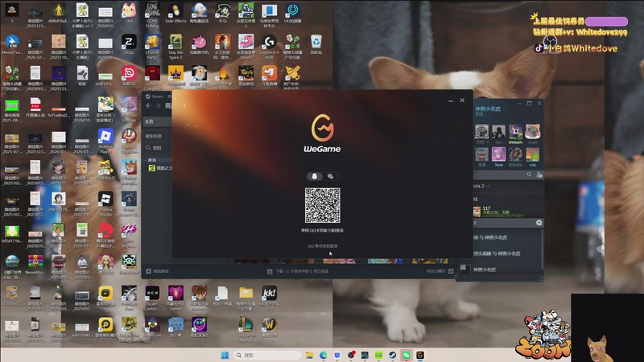Select x3x friend avatar in friends list
Image resolution: width=644 pixels, height=362 pixels.
(x=533, y=154)
